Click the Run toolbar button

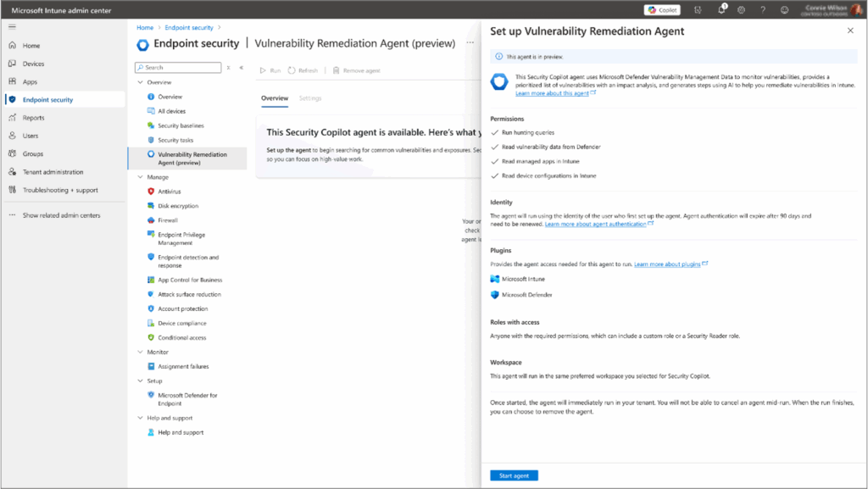coord(270,71)
